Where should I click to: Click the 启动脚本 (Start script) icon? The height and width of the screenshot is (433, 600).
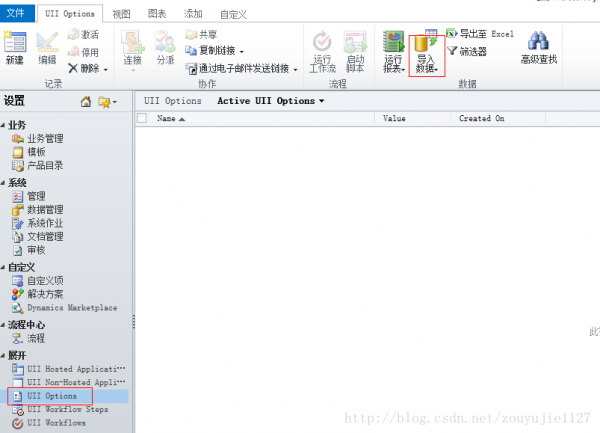tap(355, 41)
